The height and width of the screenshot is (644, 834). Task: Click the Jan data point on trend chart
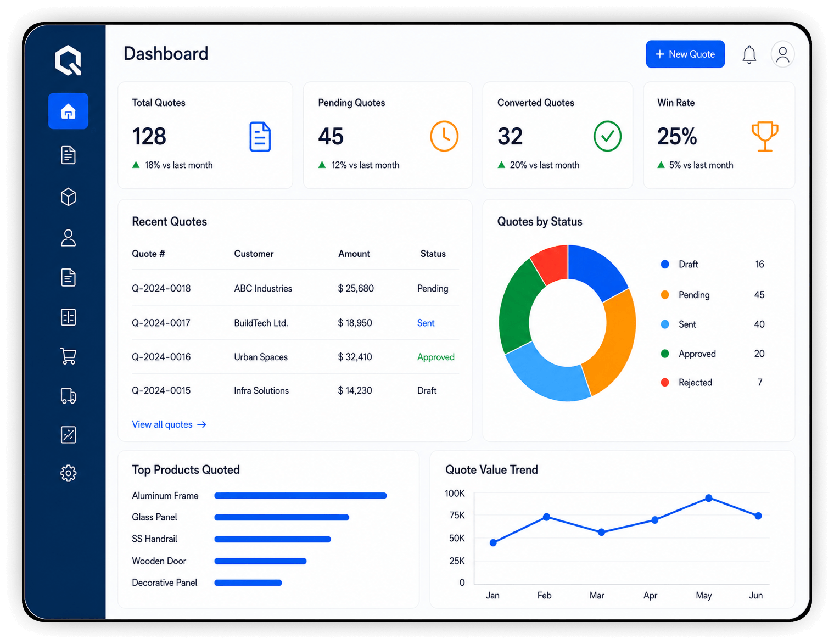tap(493, 542)
